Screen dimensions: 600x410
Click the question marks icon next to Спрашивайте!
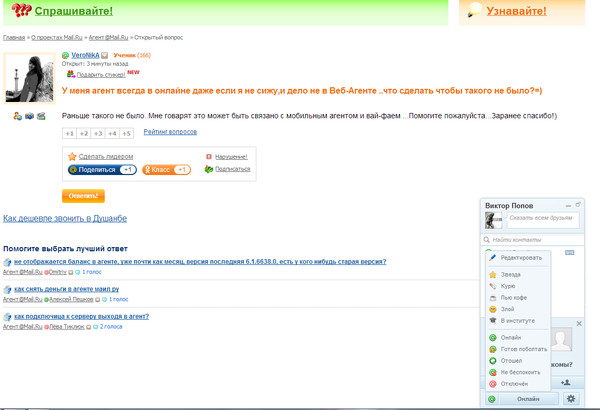coord(21,10)
